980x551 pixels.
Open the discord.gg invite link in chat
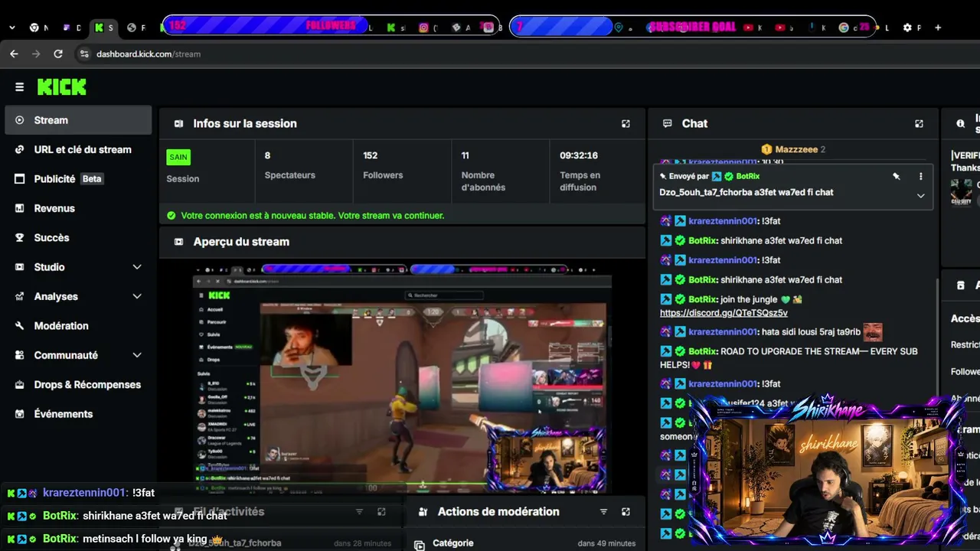click(724, 313)
